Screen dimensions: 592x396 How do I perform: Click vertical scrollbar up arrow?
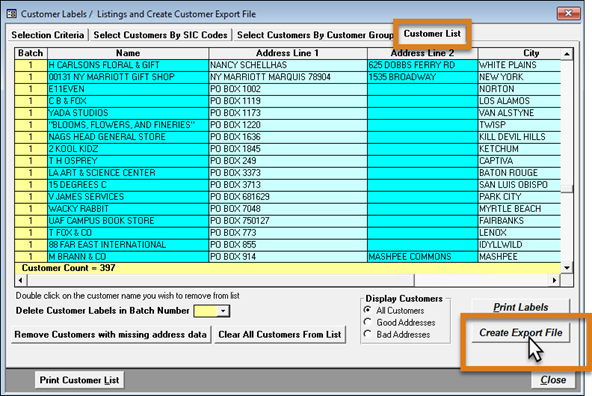pyautogui.click(x=567, y=54)
